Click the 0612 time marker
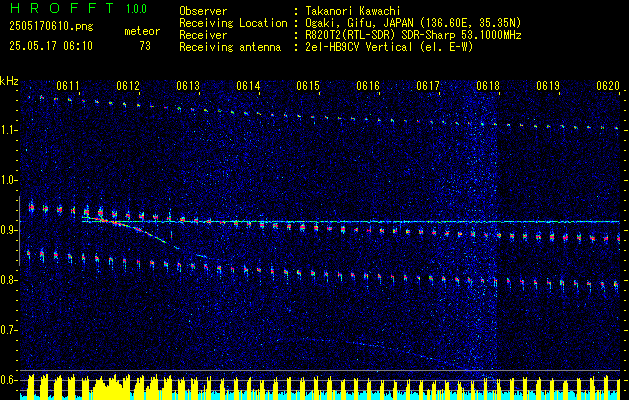The width and height of the screenshot is (629, 400). [x=128, y=86]
